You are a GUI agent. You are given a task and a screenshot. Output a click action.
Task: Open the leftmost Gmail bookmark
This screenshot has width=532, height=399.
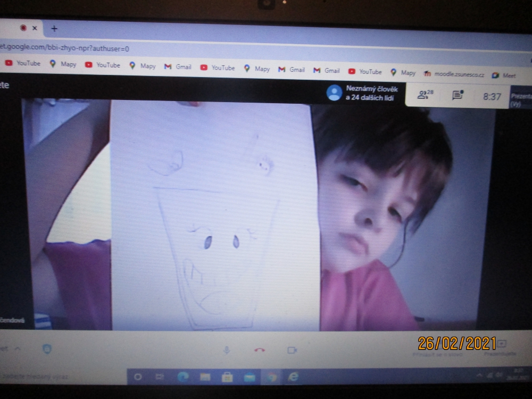(x=178, y=67)
